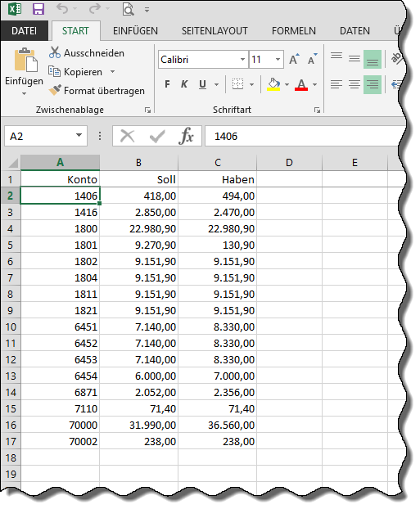
Task: Open the Name Box dropdown arrow
Action: coord(79,135)
